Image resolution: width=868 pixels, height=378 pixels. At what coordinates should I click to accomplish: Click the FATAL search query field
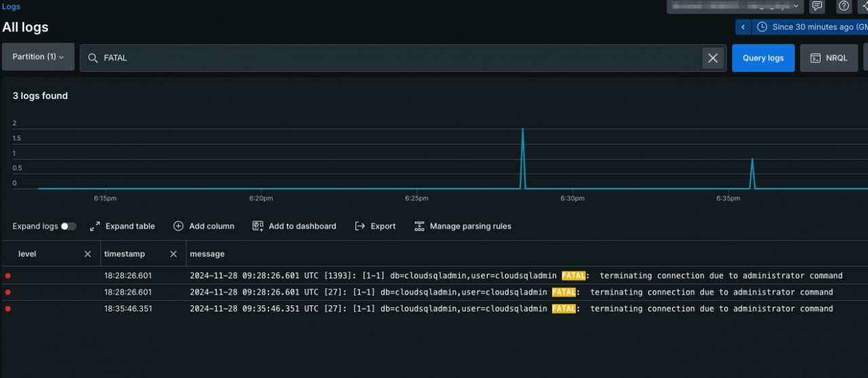tap(403, 58)
